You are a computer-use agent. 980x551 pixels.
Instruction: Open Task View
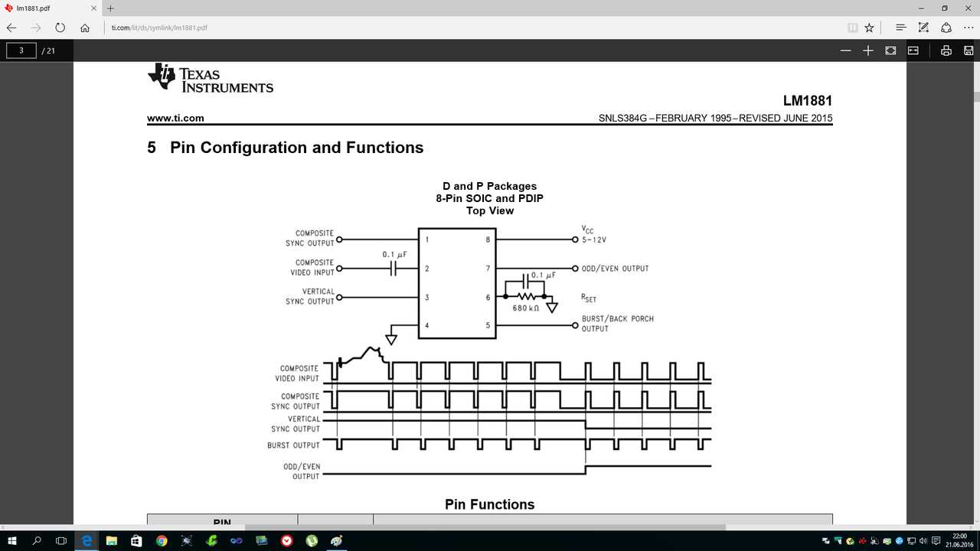[61, 540]
